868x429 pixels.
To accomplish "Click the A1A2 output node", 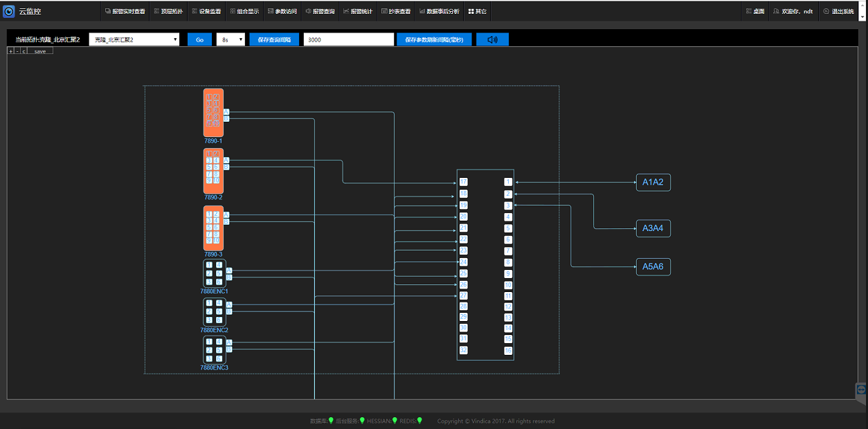I will tap(653, 183).
